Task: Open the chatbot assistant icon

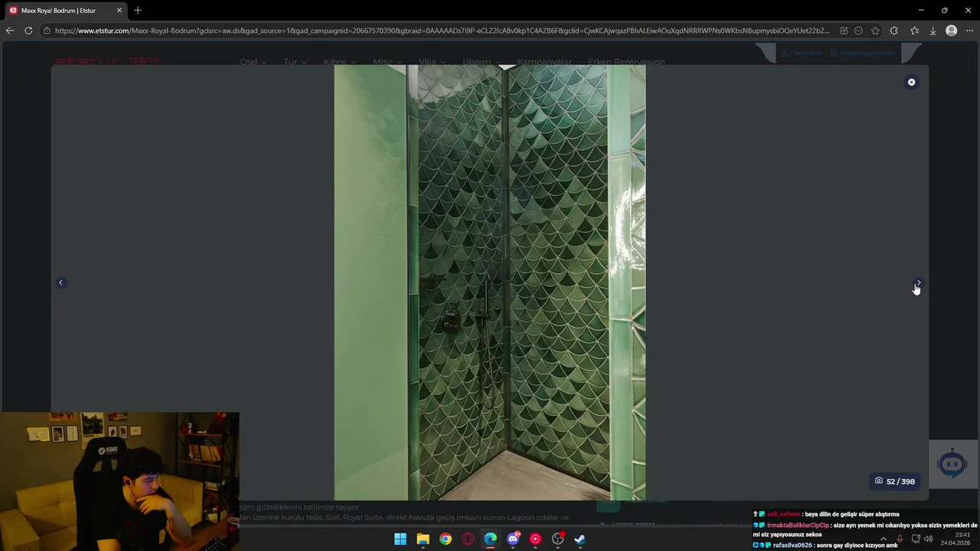Action: pyautogui.click(x=952, y=465)
